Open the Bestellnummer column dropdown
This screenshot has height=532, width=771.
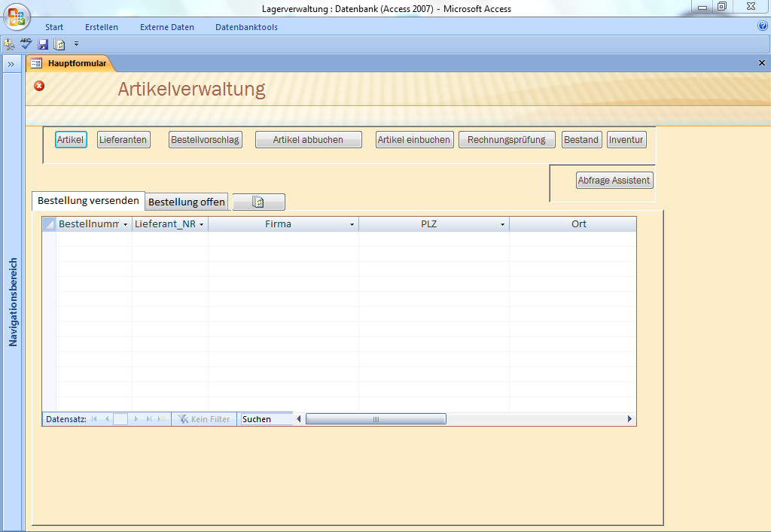tap(126, 224)
